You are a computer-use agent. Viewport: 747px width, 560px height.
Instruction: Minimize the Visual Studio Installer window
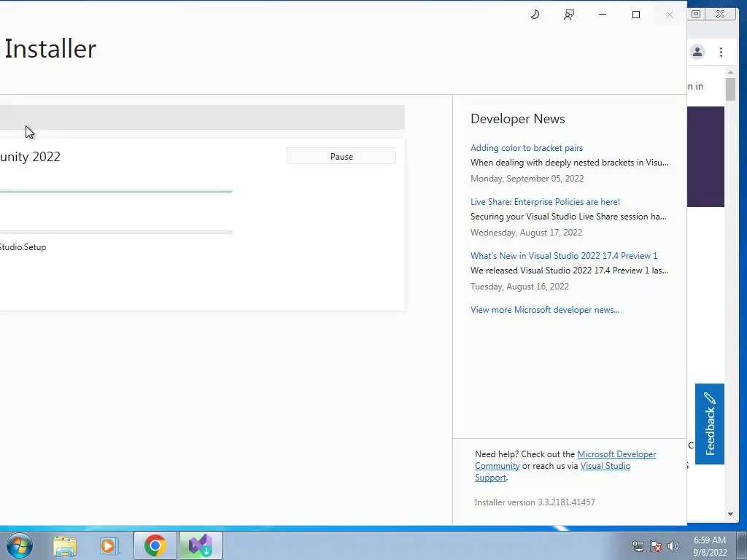tap(603, 15)
